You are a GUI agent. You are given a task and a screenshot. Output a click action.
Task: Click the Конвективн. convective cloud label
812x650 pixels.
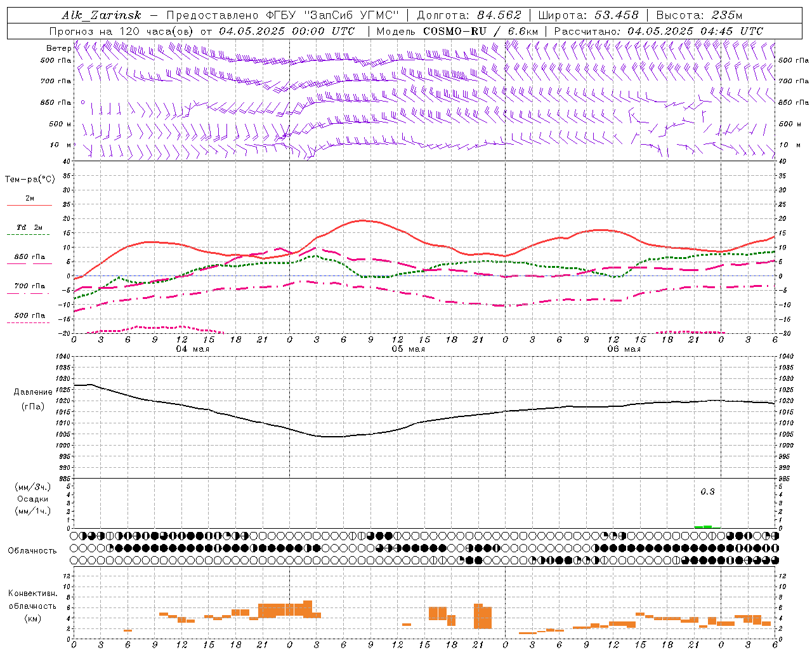[32, 594]
